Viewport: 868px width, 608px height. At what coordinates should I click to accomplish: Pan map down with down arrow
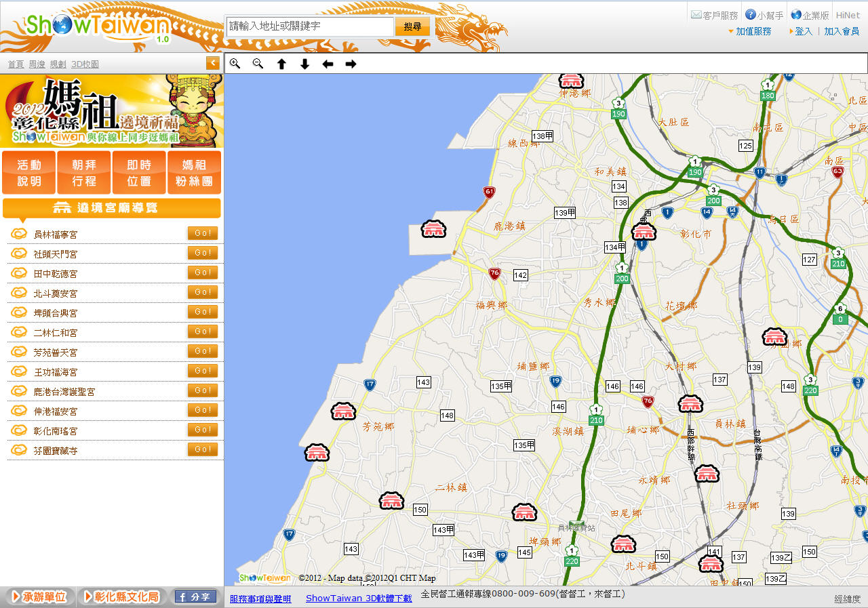click(304, 64)
